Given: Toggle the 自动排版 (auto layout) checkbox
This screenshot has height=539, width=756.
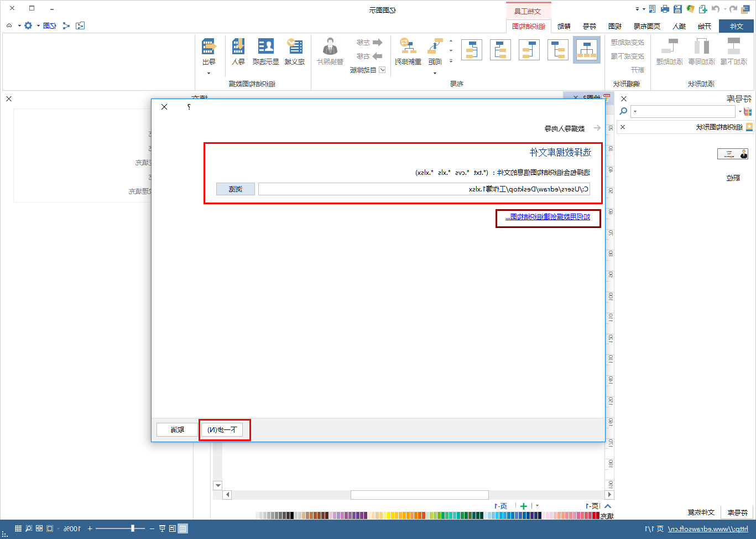Looking at the screenshot, I should click(382, 70).
